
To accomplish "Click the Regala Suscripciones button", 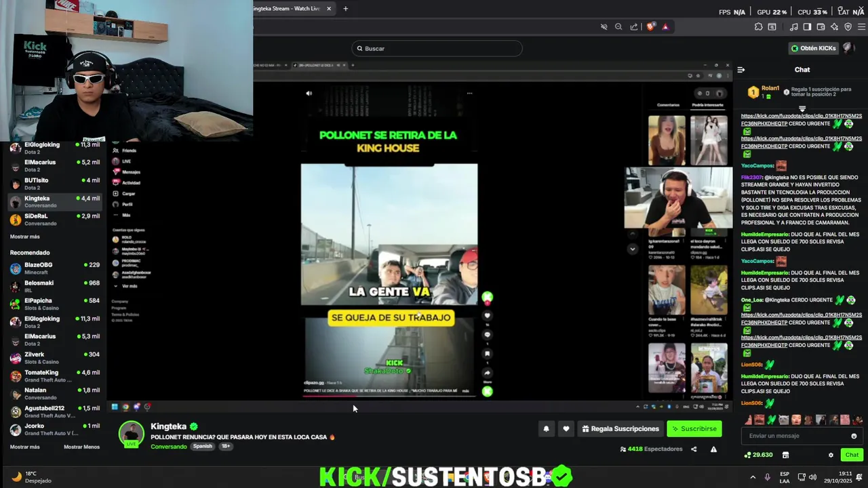I will 620,428.
